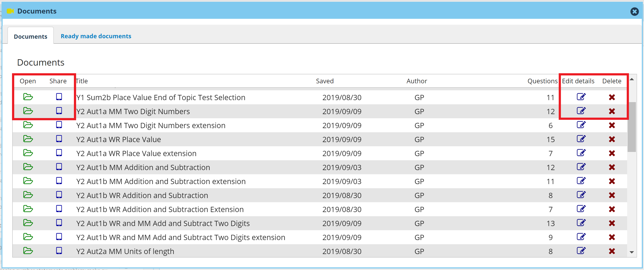Select the Documents tab
Screen dimensions: 644x270
30,37
